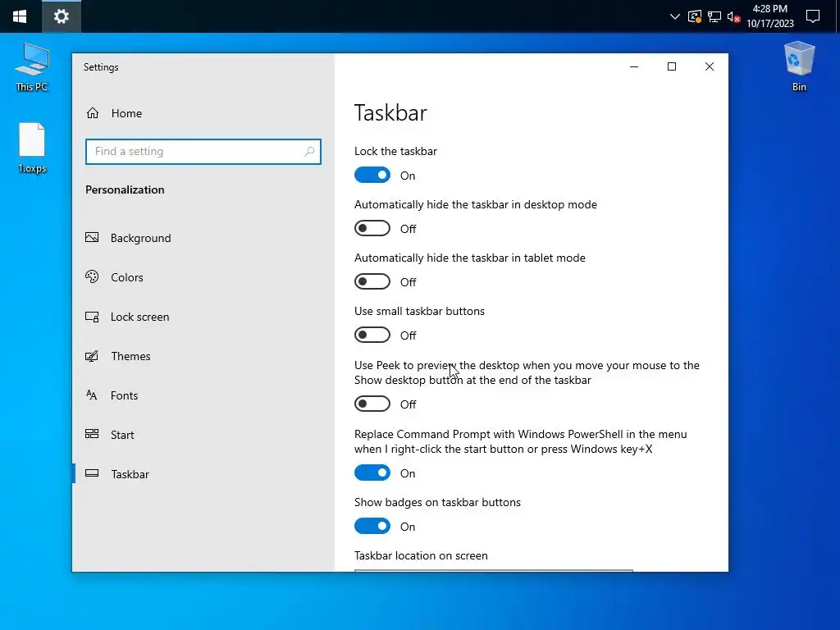Focus the Find a setting search box
The width and height of the screenshot is (840, 630).
(x=203, y=151)
